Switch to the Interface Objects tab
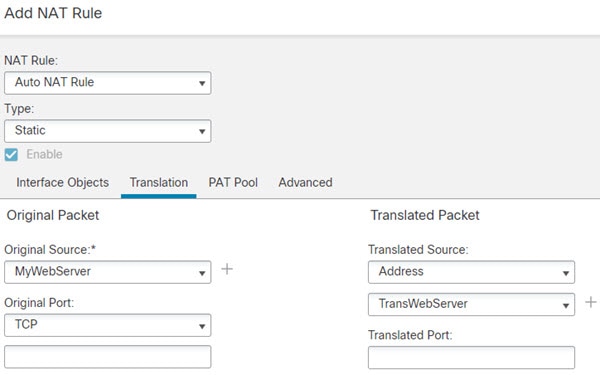The image size is (600, 375). pos(62,183)
